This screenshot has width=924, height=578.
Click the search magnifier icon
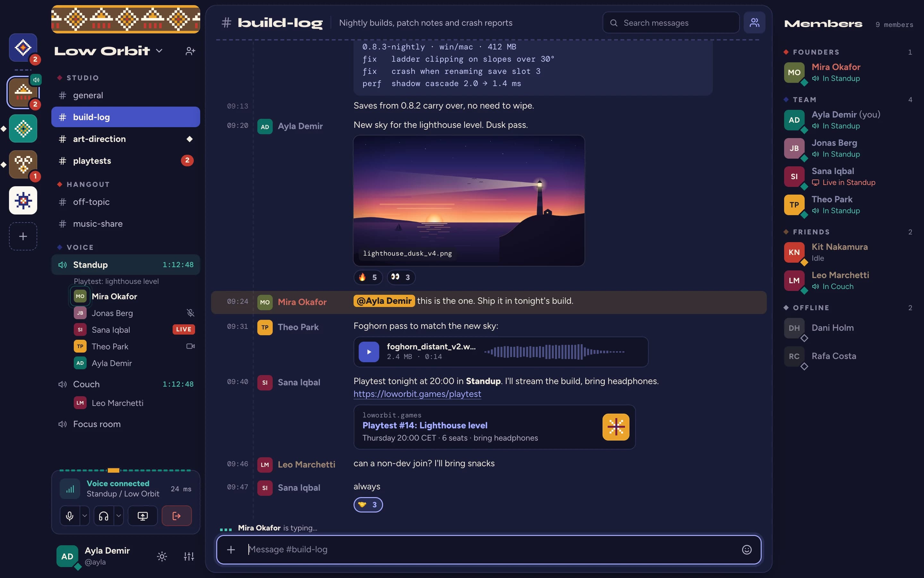(613, 23)
